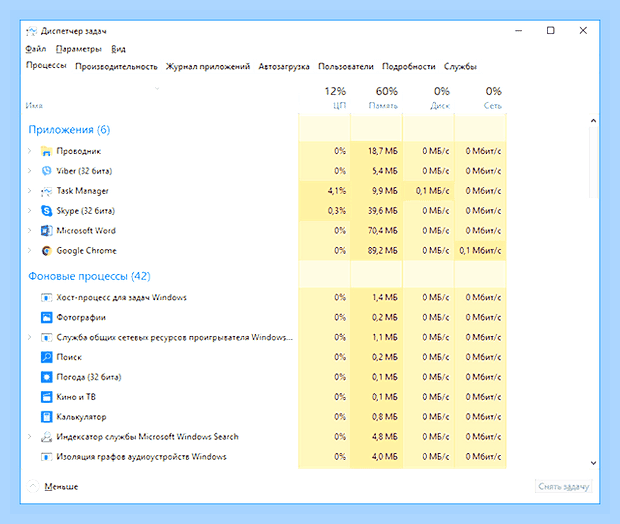Switch to the Пользователи tab
620x524 pixels.
point(346,66)
